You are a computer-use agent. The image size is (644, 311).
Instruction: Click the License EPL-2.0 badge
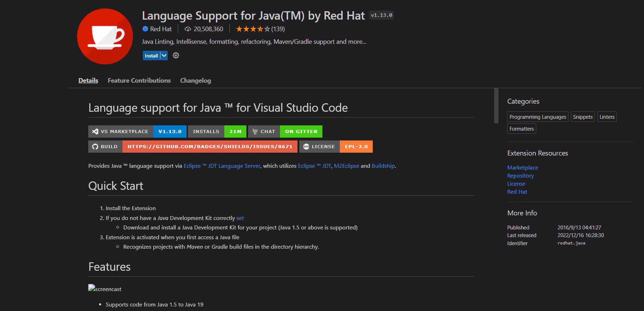pyautogui.click(x=336, y=147)
